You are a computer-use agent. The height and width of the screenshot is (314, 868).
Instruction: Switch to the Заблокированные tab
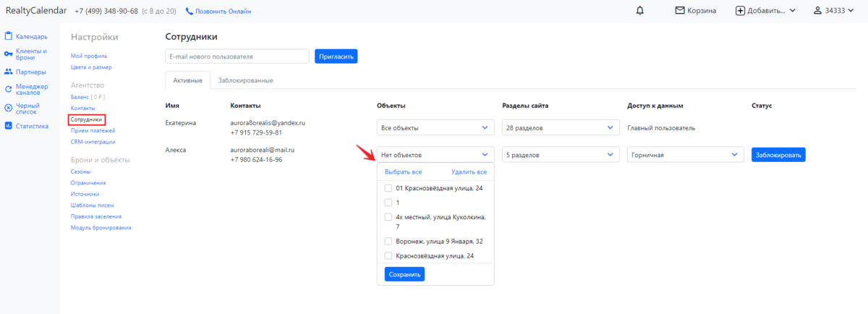[245, 80]
